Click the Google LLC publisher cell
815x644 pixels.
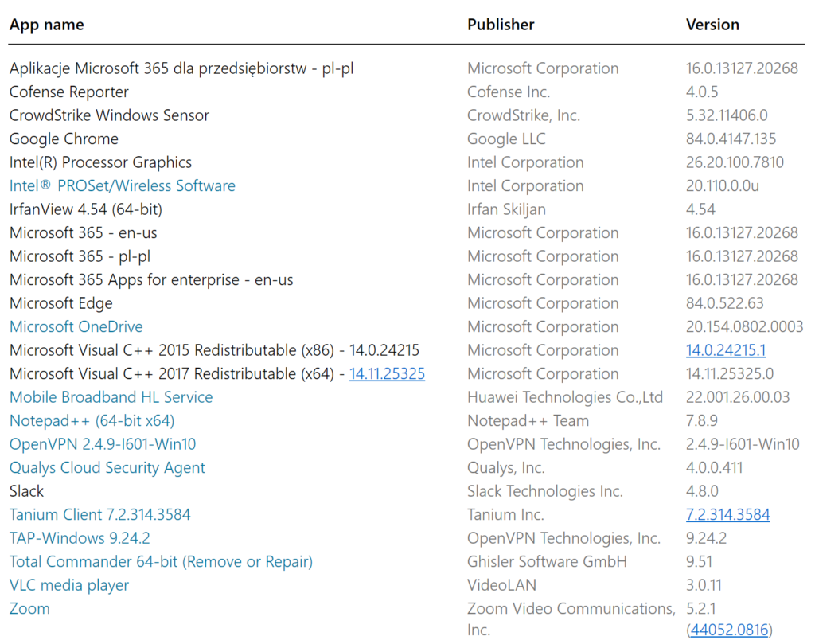(506, 139)
